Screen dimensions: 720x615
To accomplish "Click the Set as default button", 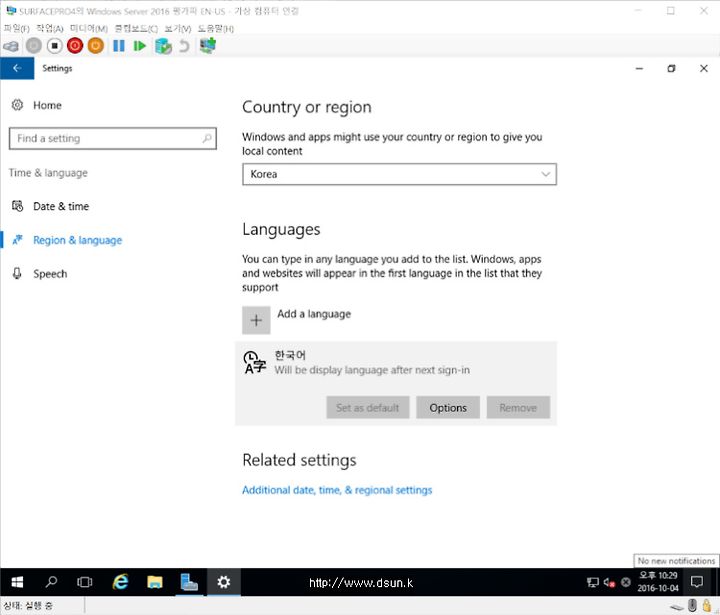I will (x=367, y=407).
